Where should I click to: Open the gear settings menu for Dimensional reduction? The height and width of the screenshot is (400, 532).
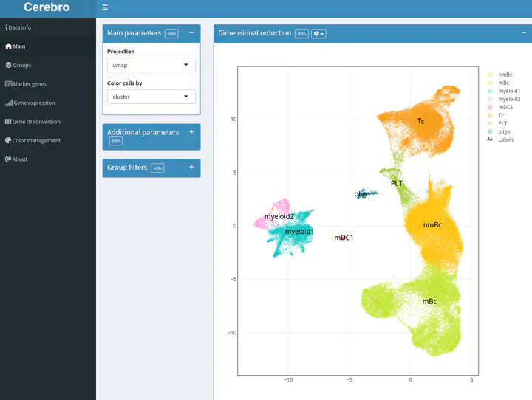[318, 34]
